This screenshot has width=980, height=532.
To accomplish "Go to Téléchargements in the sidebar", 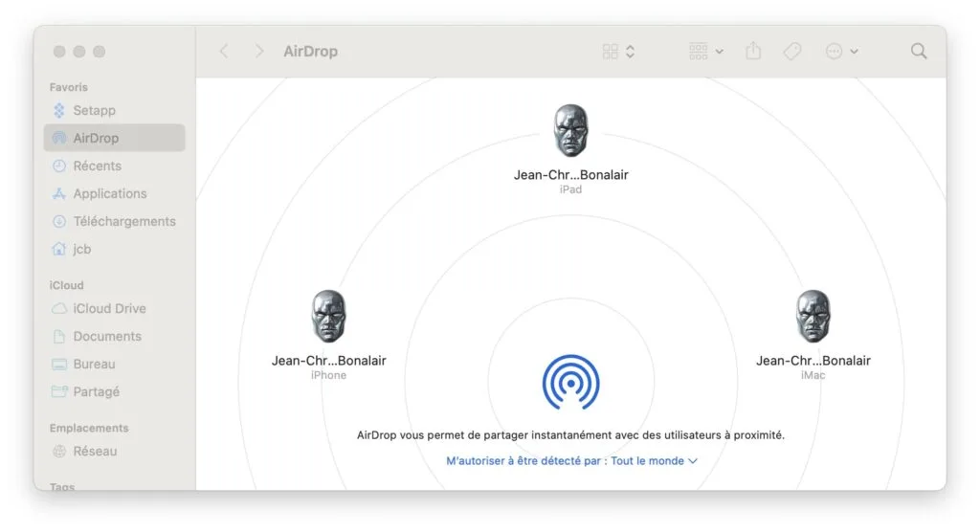I will [115, 221].
